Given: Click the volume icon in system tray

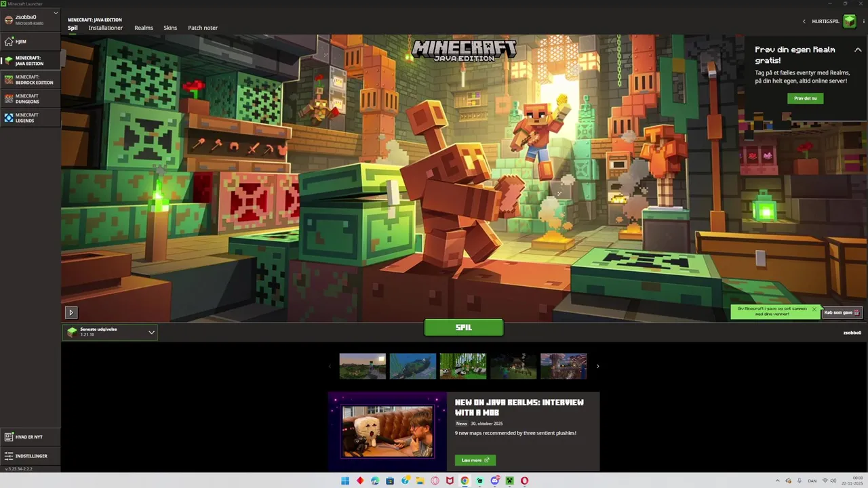Looking at the screenshot, I should pos(833,481).
